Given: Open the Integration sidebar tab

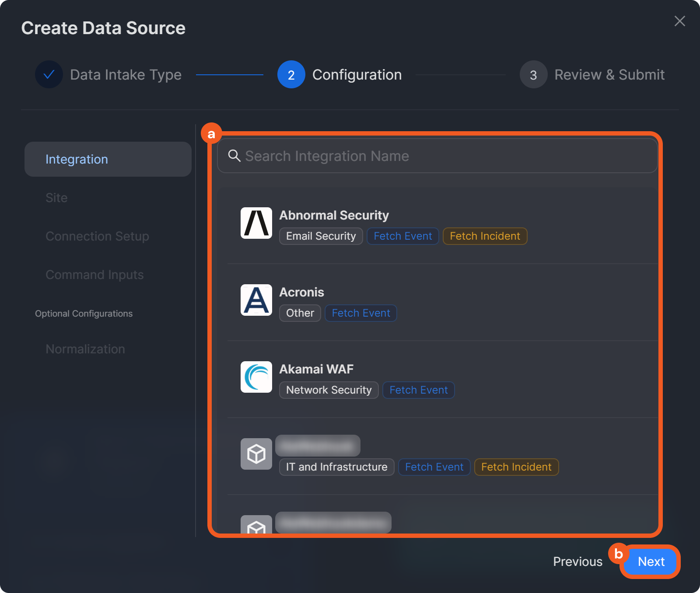Looking at the screenshot, I should [x=108, y=159].
